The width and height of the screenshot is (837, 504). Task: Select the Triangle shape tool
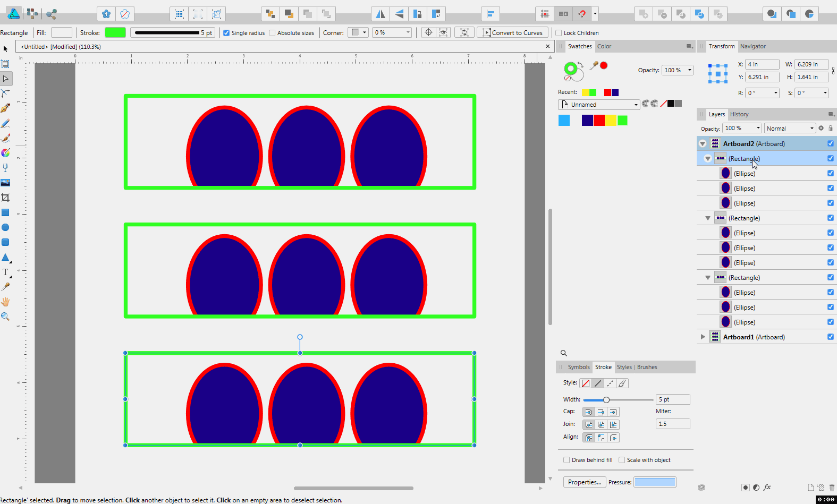5,257
